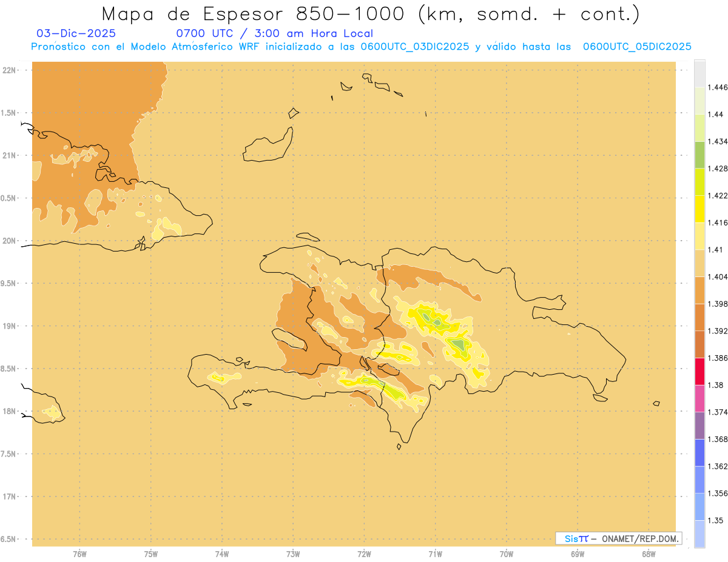The image size is (728, 562).
Task: Pick the bright yellow swatch between 1.416 and 1.422
Action: [x=699, y=209]
